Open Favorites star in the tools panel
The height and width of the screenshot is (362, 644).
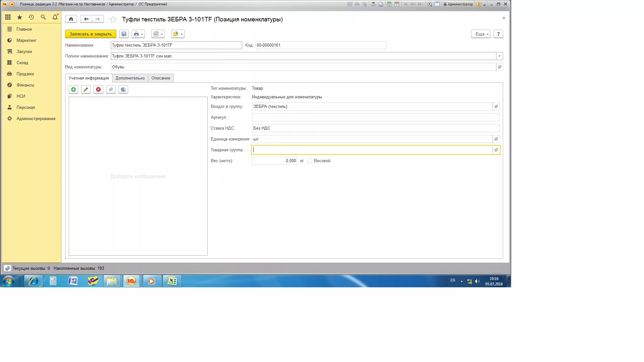pos(19,17)
